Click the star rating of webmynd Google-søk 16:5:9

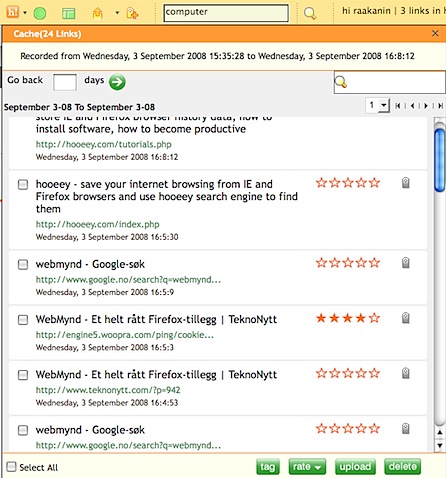pyautogui.click(x=348, y=263)
